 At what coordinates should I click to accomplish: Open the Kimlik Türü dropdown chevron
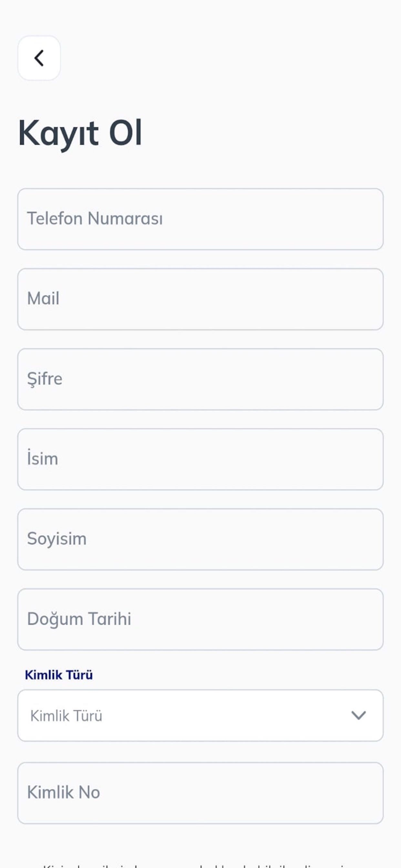(x=358, y=715)
